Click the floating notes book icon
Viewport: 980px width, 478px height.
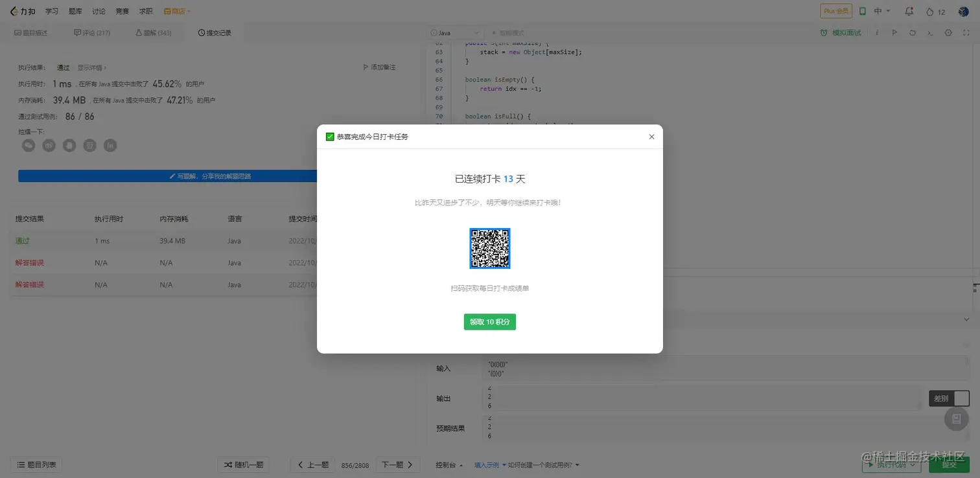click(956, 419)
